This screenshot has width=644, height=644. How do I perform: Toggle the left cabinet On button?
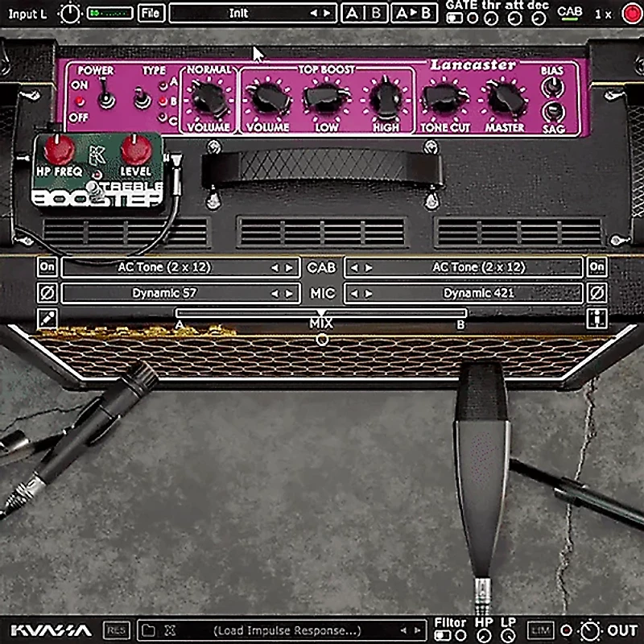(48, 267)
